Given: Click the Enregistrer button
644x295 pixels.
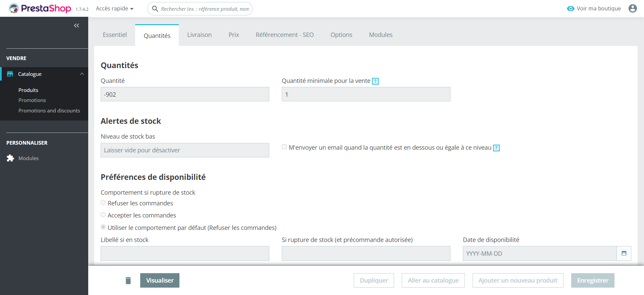Looking at the screenshot, I should point(592,281).
